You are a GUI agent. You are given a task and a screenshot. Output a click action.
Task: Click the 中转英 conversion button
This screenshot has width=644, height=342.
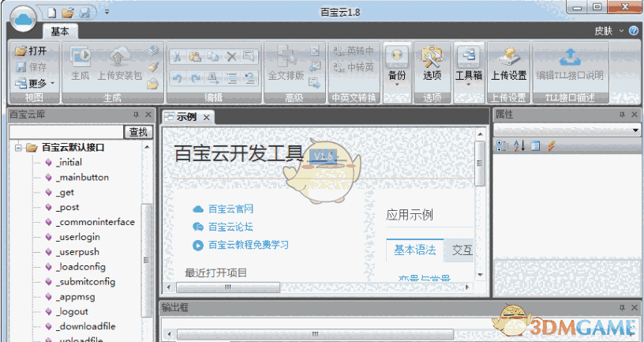(x=354, y=66)
